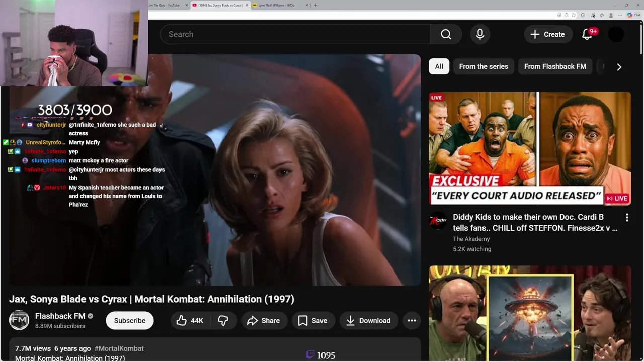Share the Mortal Kombat video
This screenshot has width=644, height=362.
(x=264, y=321)
